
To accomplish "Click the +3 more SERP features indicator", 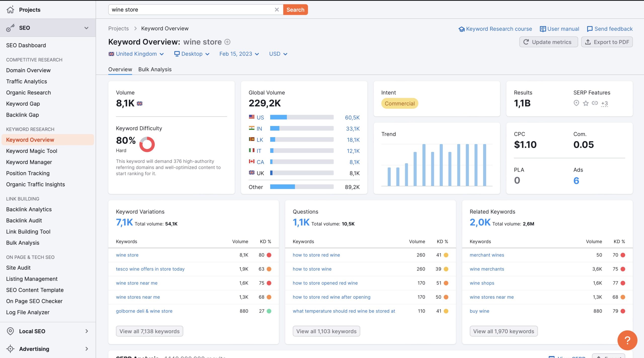I will [x=604, y=103].
